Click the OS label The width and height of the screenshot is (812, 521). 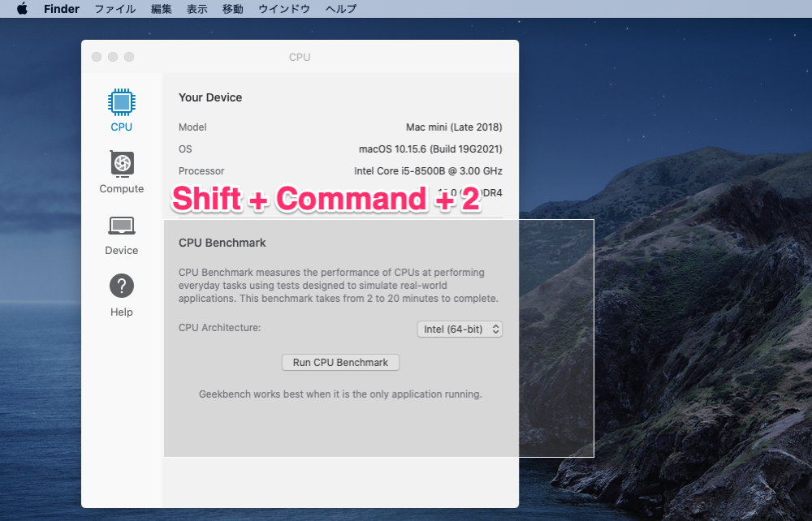[185, 149]
